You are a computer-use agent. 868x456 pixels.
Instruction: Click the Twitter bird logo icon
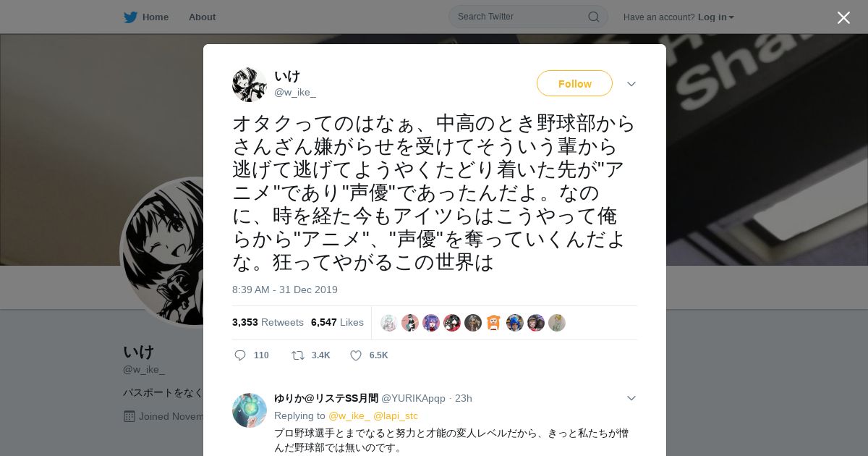130,17
